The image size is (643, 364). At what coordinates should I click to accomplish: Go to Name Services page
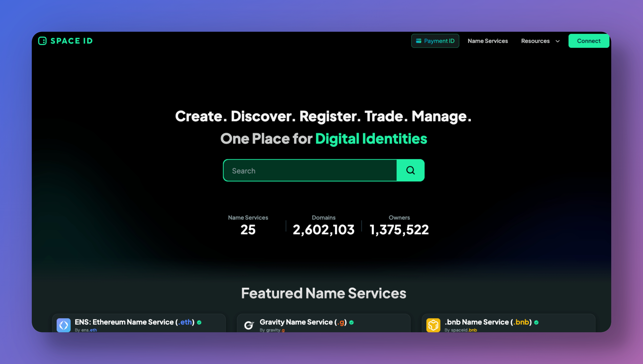(488, 41)
